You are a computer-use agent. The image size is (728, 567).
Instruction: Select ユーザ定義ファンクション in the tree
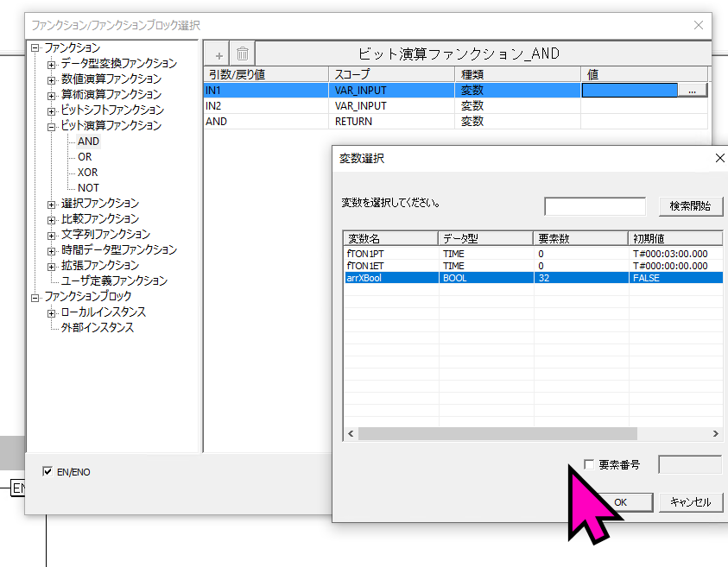(114, 281)
